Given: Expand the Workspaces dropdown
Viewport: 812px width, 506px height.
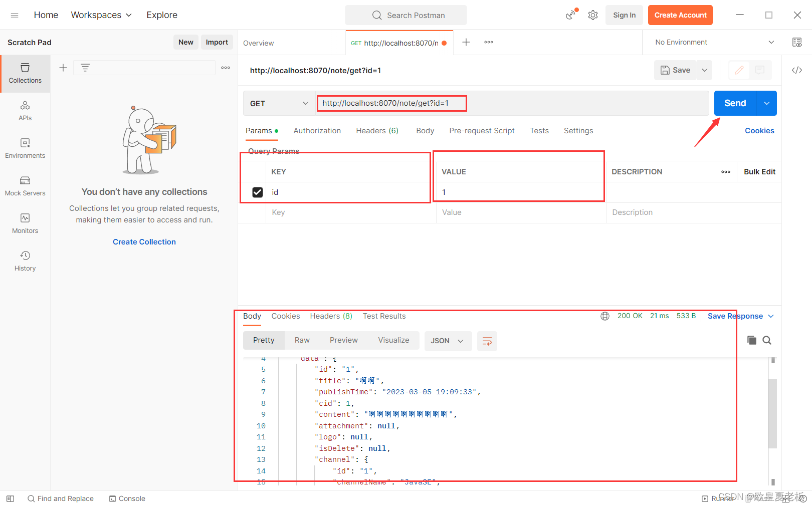Looking at the screenshot, I should (x=101, y=15).
